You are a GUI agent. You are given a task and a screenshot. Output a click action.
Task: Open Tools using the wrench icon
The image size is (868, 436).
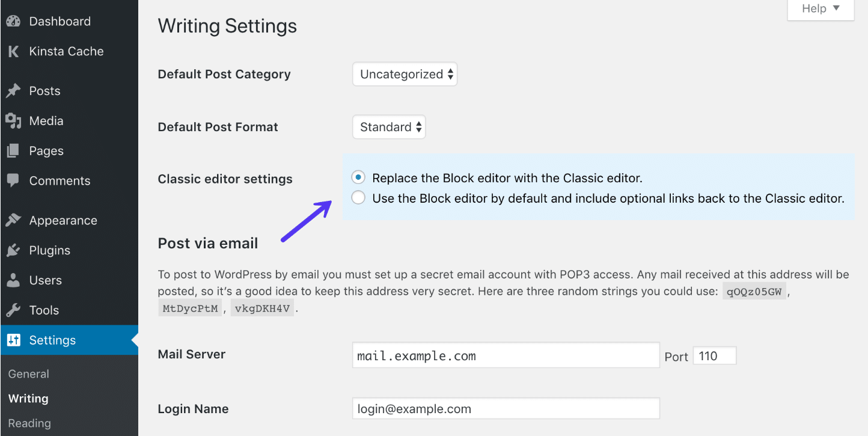(x=13, y=310)
